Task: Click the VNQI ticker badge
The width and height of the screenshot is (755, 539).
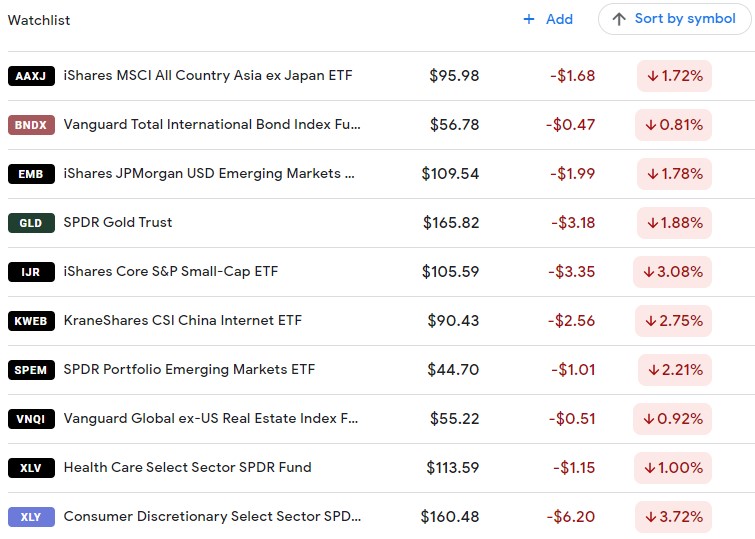Action: [x=31, y=419]
